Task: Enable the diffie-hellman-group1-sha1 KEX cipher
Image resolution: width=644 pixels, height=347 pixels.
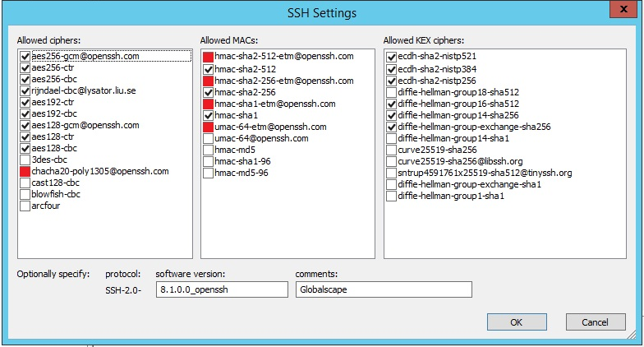Action: point(392,197)
